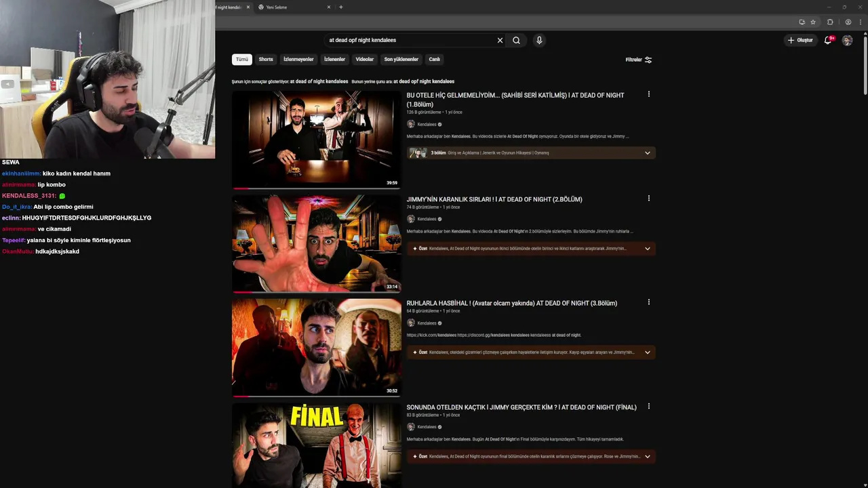Search instead for 'at dead opf night kendalees'
This screenshot has height=488, width=868.
[x=424, y=81]
